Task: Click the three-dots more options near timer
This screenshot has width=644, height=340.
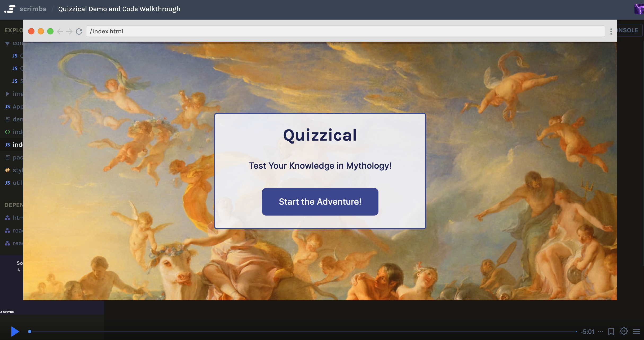Action: [x=601, y=331]
